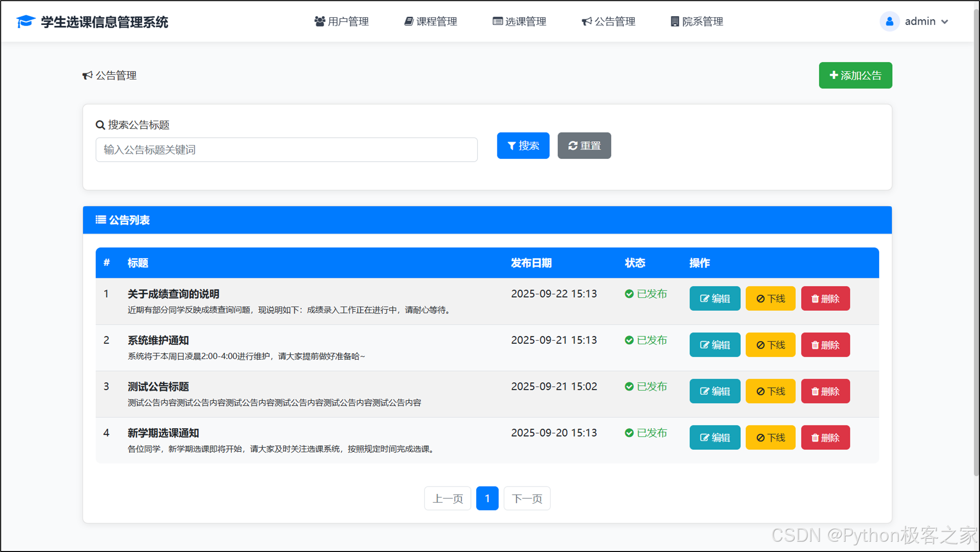Go to 选课管理 in the navbar
Screen dimensions: 980x552
519,22
